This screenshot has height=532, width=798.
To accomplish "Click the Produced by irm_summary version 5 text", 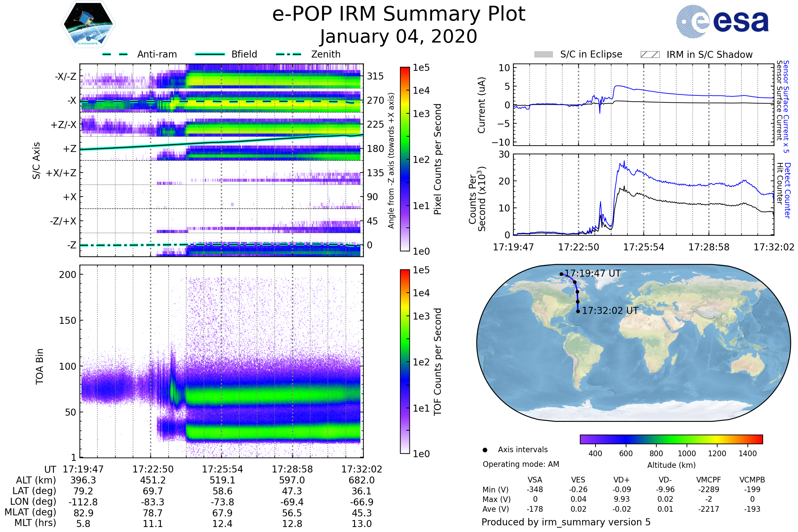I will click(566, 522).
